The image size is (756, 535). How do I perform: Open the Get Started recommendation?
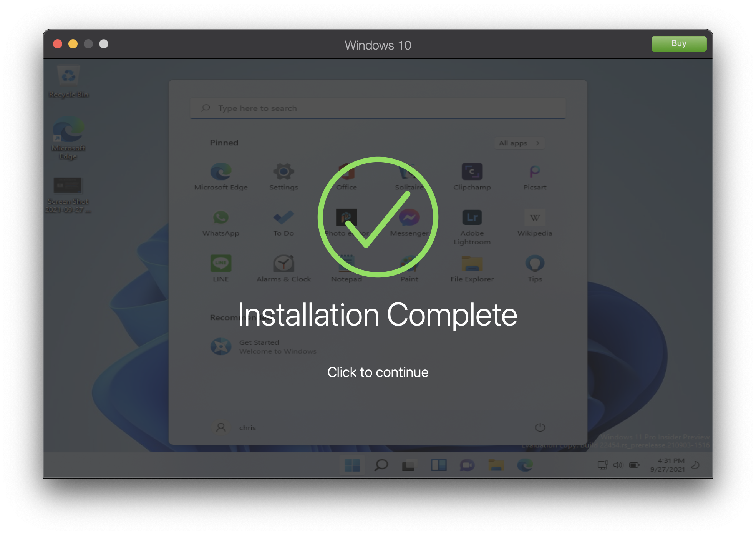(x=264, y=347)
